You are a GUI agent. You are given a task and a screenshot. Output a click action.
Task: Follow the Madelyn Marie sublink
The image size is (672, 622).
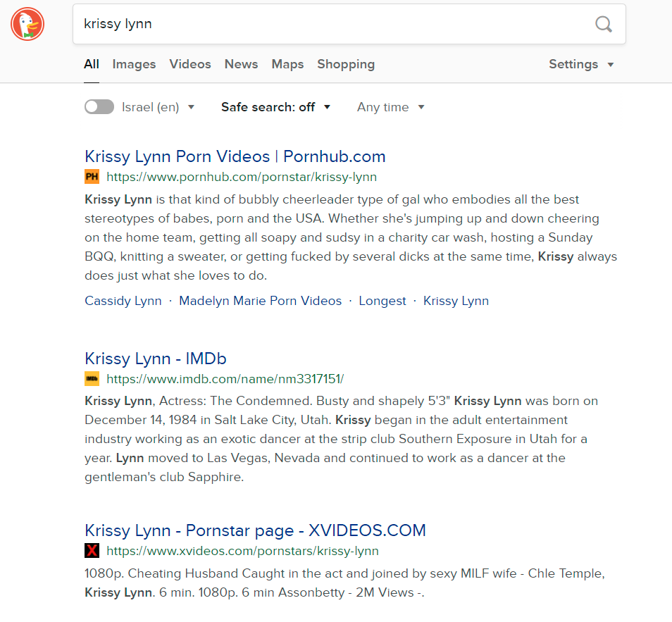point(260,301)
